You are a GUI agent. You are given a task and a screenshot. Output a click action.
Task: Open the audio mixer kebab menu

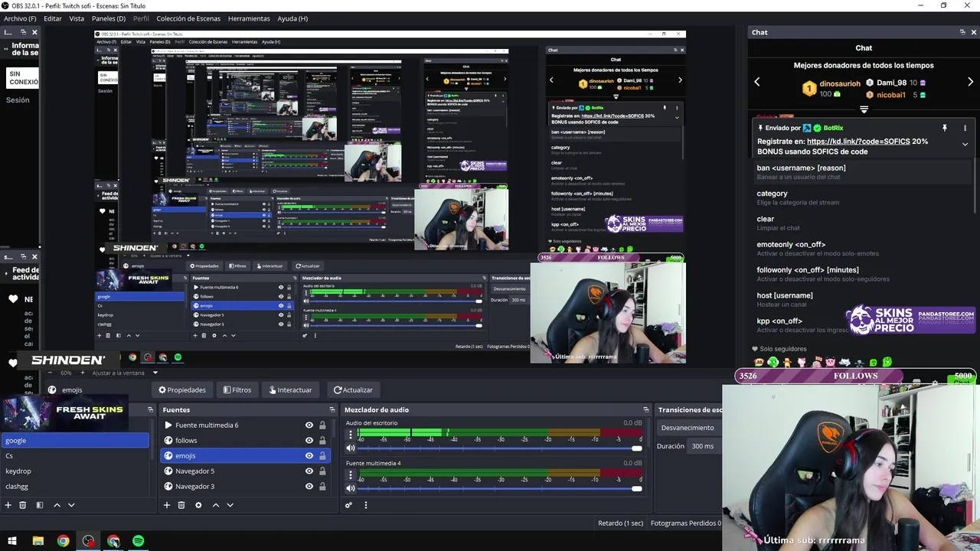pyautogui.click(x=365, y=505)
